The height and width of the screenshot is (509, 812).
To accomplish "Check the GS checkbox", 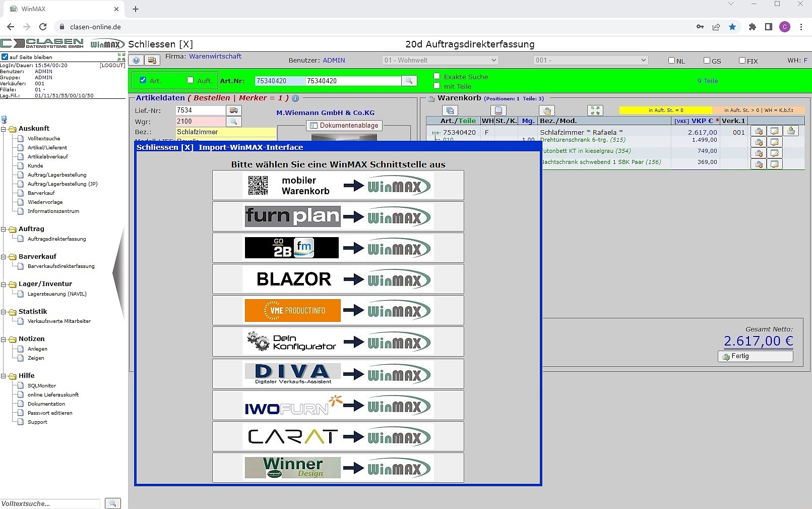I will [707, 61].
